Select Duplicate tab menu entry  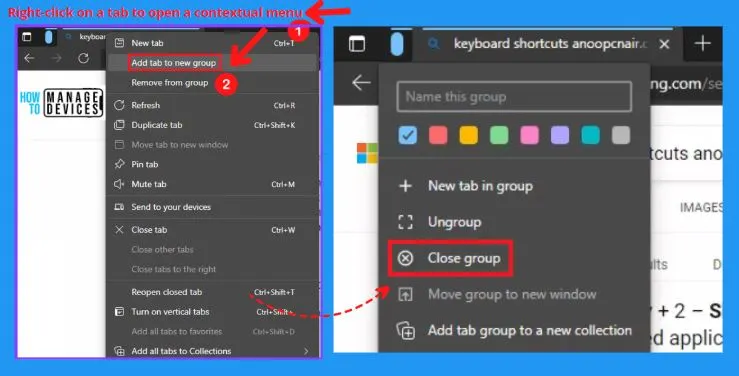pyautogui.click(x=156, y=125)
